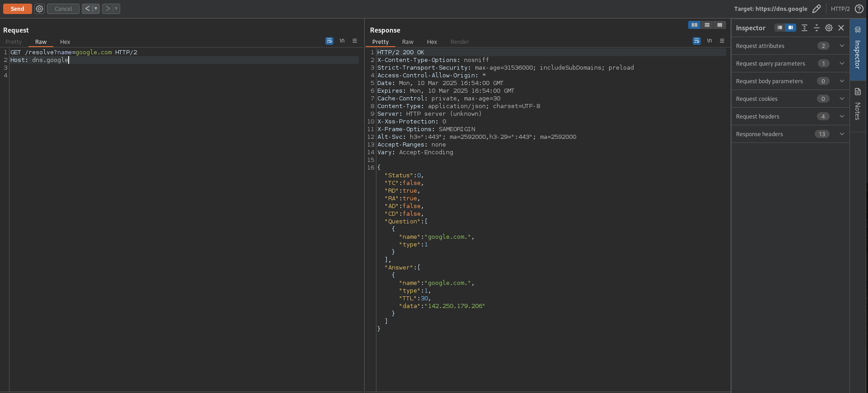This screenshot has width=868, height=393.
Task: Click the HTTP/2 protocol label
Action: [x=840, y=9]
